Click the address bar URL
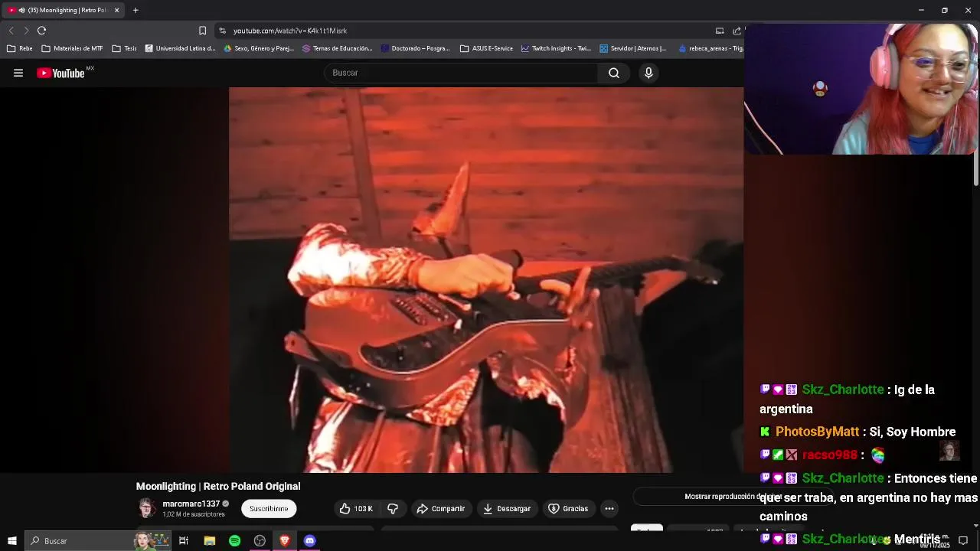The image size is (980, 551). point(290,31)
